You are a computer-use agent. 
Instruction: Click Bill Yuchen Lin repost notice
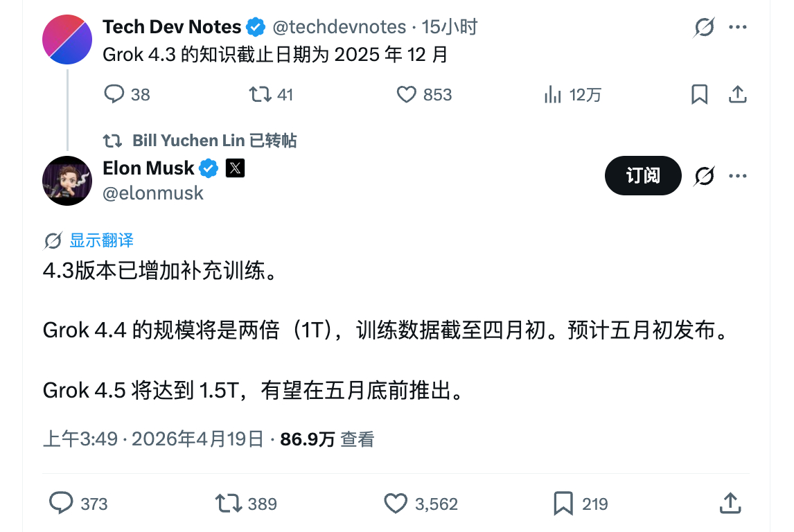pyautogui.click(x=199, y=141)
